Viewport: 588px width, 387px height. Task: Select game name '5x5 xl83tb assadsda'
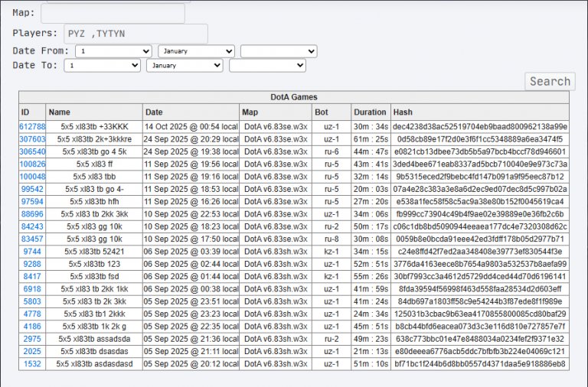coord(94,339)
